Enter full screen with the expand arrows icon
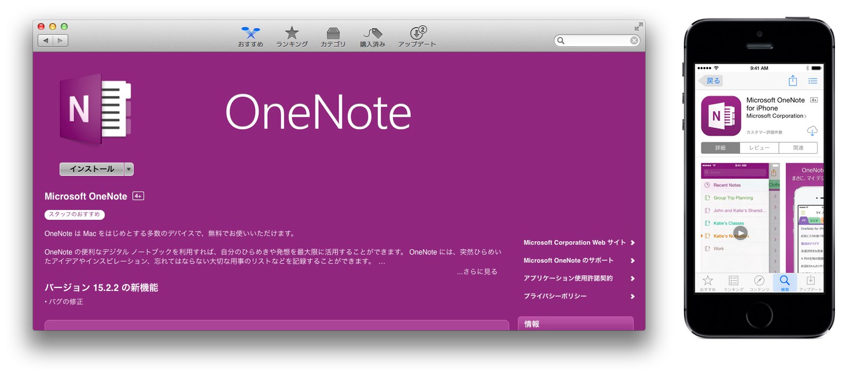868x376 pixels. coord(638,27)
